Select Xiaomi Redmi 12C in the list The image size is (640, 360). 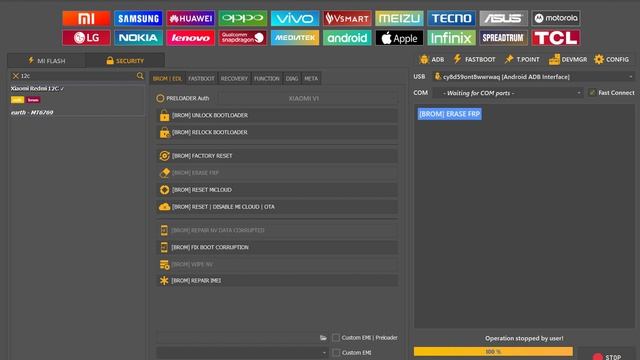(37, 89)
